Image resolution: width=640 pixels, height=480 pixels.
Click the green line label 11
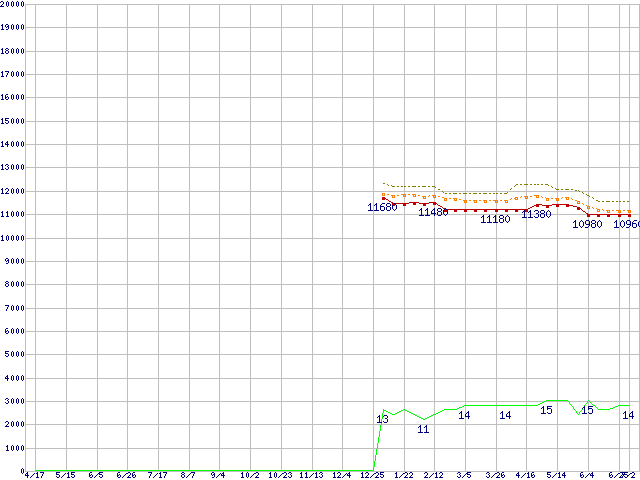(x=423, y=429)
